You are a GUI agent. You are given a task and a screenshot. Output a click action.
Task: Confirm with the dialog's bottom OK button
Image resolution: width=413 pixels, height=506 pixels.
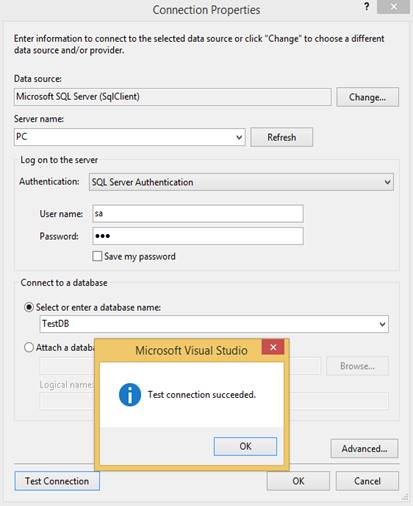(x=298, y=481)
